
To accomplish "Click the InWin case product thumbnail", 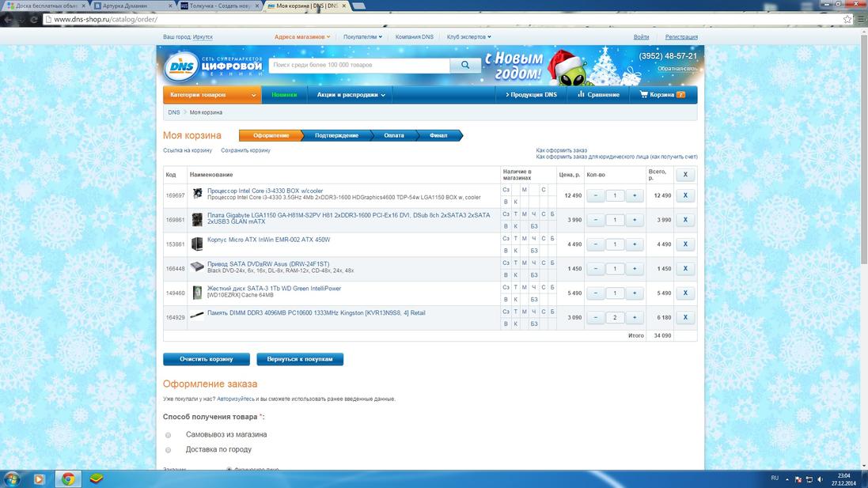I will tap(197, 244).
